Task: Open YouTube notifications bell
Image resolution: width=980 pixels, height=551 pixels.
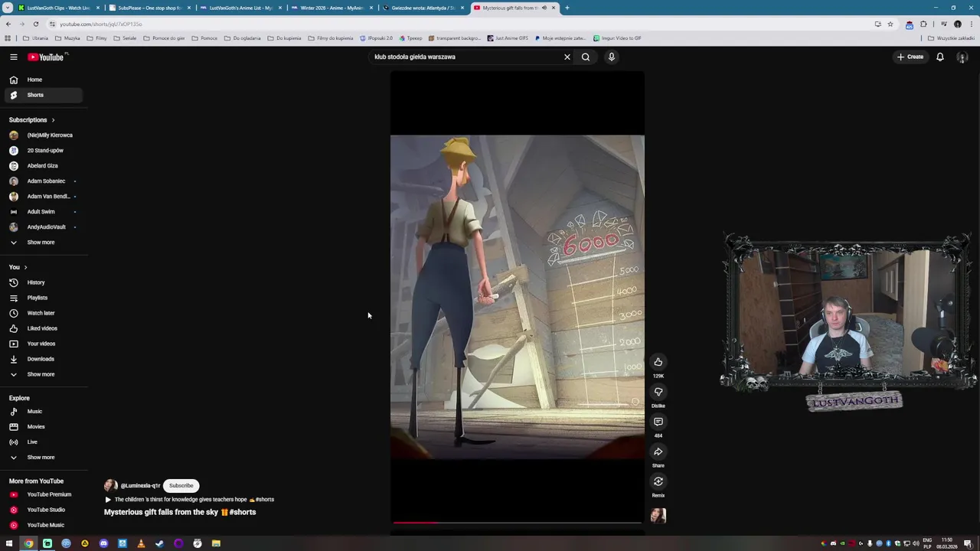Action: point(940,57)
